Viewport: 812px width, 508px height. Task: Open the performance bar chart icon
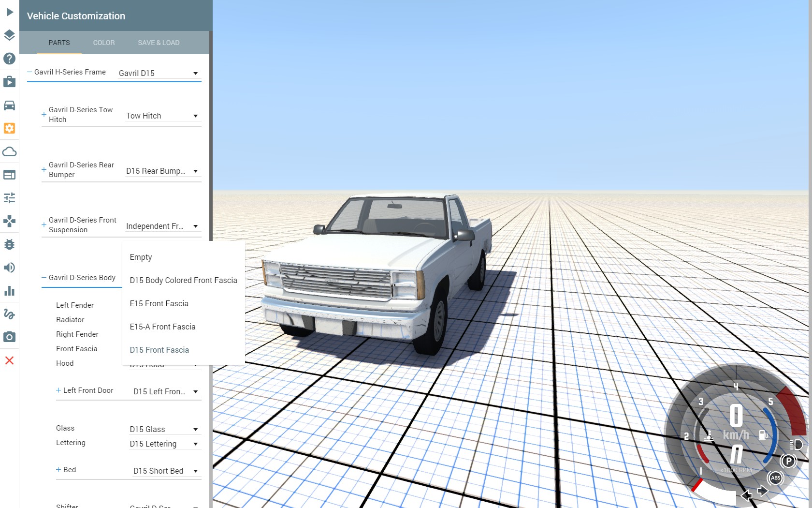coord(9,291)
